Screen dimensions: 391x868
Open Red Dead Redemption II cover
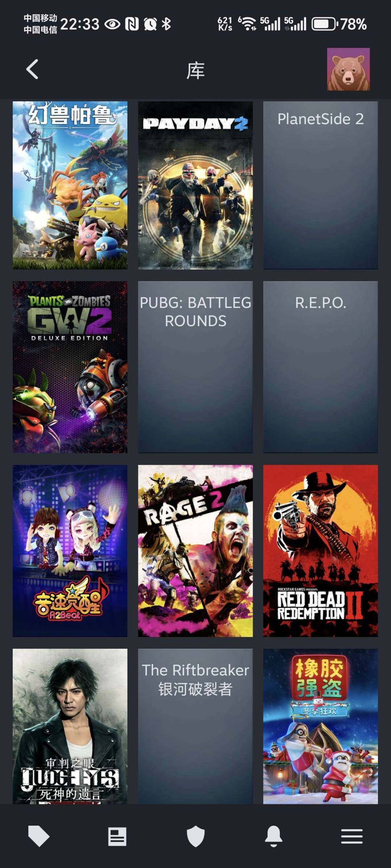coord(320,551)
